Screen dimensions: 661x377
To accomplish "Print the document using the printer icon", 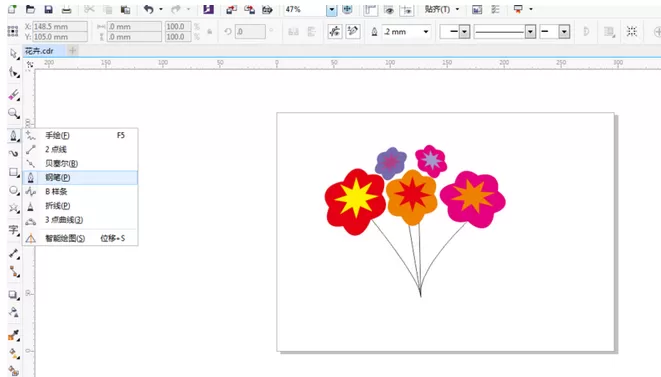I will [66, 9].
